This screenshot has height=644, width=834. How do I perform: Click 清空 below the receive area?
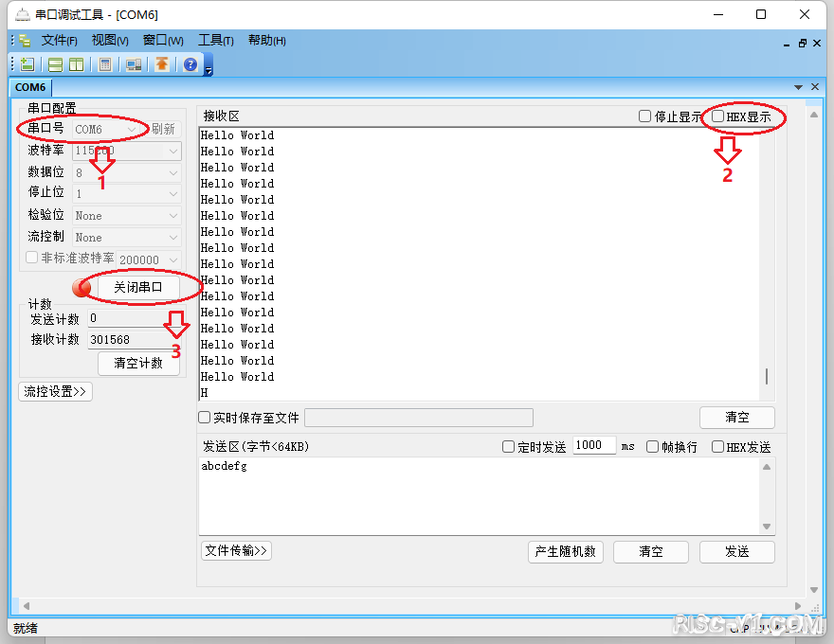click(x=737, y=418)
